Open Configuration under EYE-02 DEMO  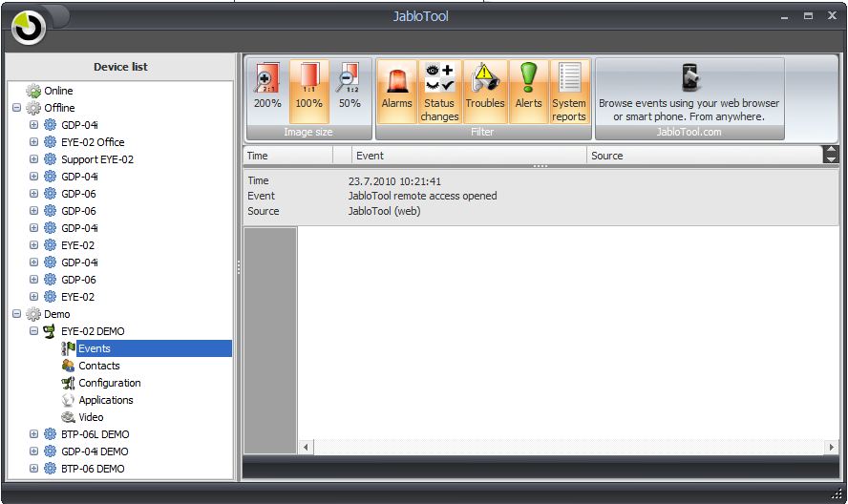point(109,383)
